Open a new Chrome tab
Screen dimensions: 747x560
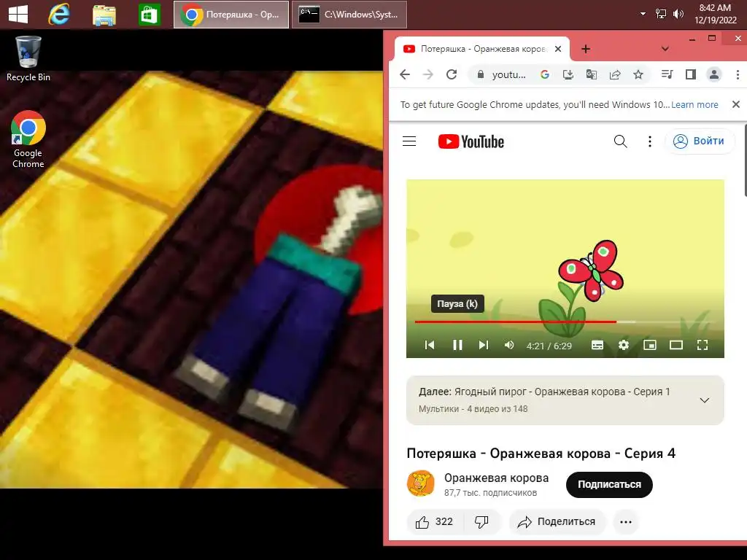pos(586,49)
